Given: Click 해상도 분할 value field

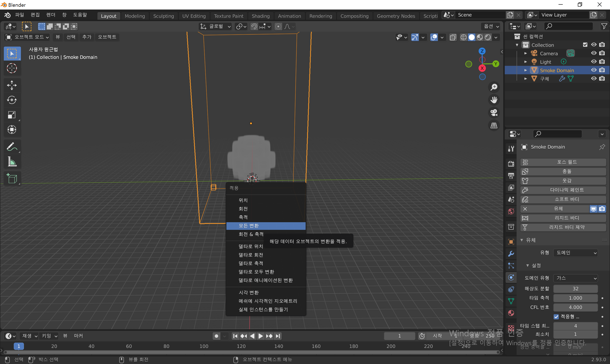Looking at the screenshot, I should tap(575, 289).
